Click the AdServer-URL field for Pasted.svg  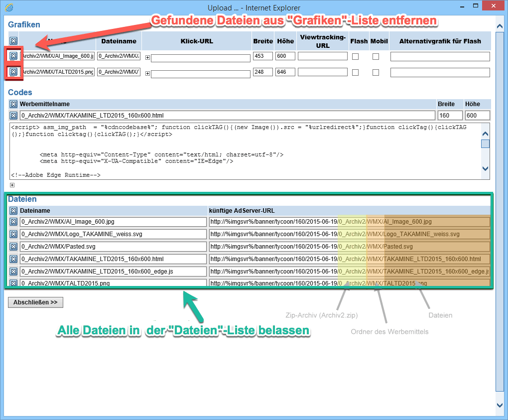[350, 247]
